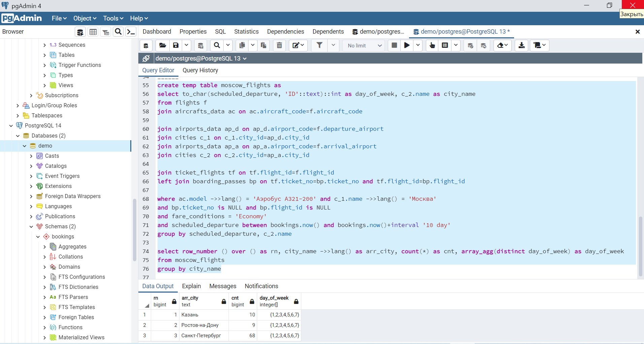The height and width of the screenshot is (344, 644).
Task: Click the browser tree vertical scrollbar
Action: pos(135,230)
